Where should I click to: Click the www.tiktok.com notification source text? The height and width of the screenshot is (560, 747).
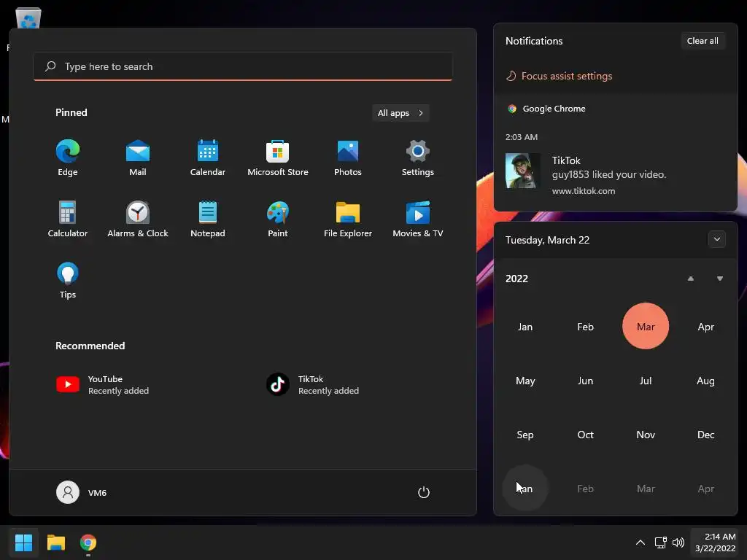click(583, 191)
